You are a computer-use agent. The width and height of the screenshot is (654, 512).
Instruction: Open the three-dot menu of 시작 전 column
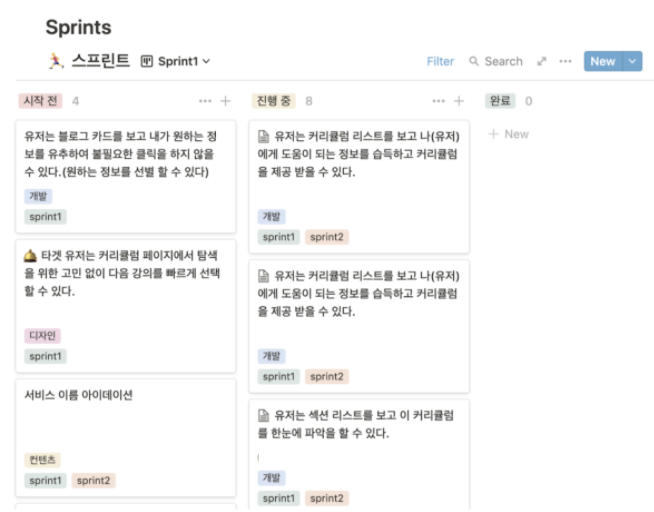(205, 101)
